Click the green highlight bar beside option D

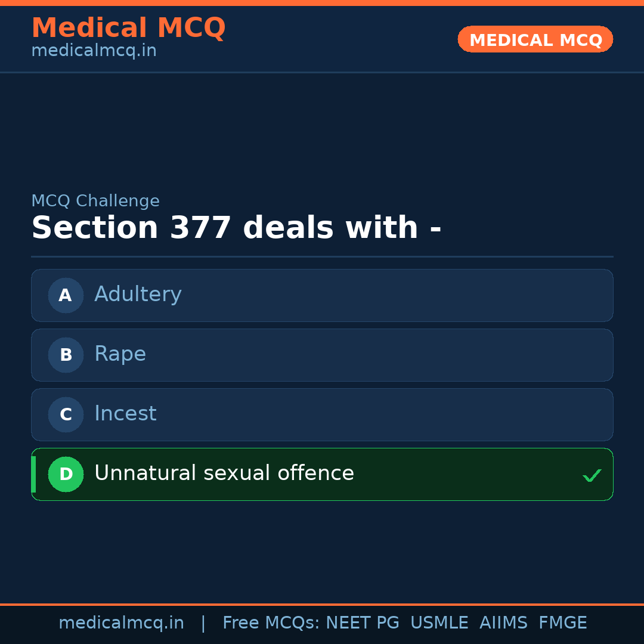(x=33, y=474)
